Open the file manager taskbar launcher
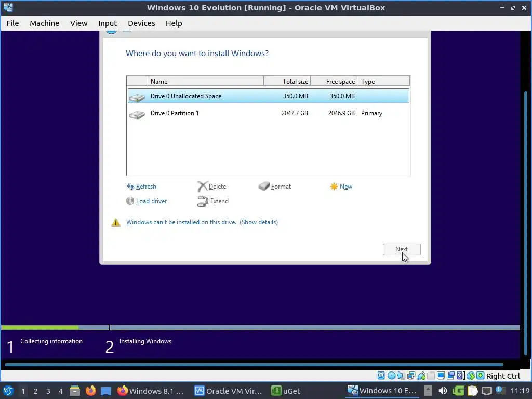532x399 pixels. [75, 391]
